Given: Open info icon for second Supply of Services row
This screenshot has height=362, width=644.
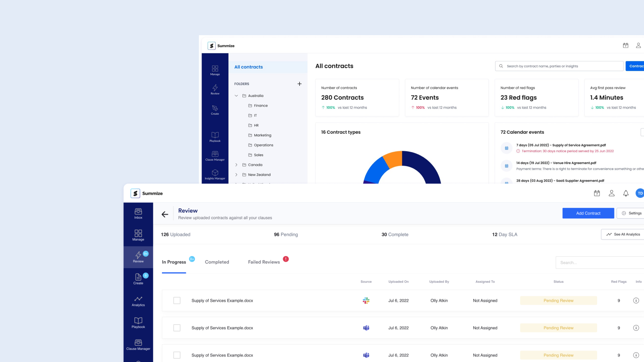Looking at the screenshot, I should pyautogui.click(x=636, y=328).
